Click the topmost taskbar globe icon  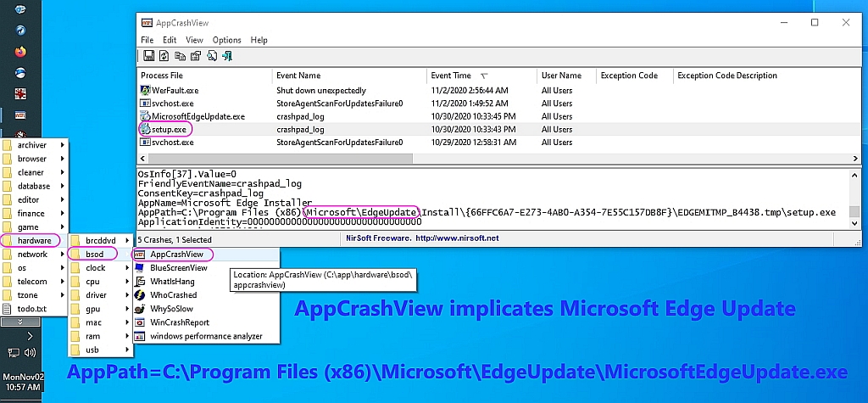(x=21, y=8)
